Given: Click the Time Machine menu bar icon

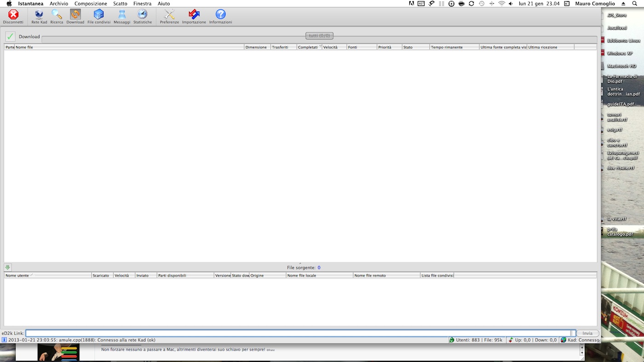Looking at the screenshot, I should click(x=482, y=4).
